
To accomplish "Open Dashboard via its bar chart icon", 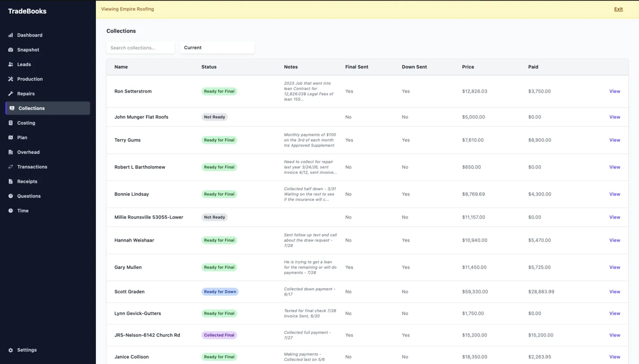I will (11, 35).
